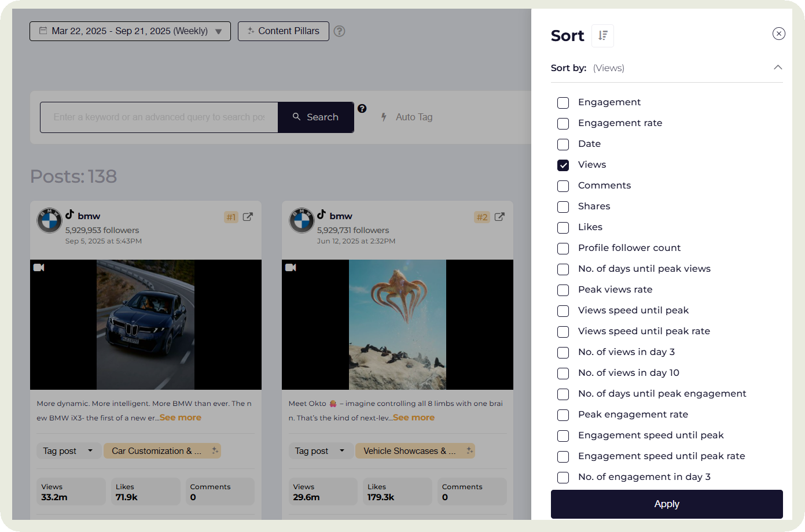Enable the Engagement rate checkbox
The width and height of the screenshot is (805, 532).
point(563,124)
